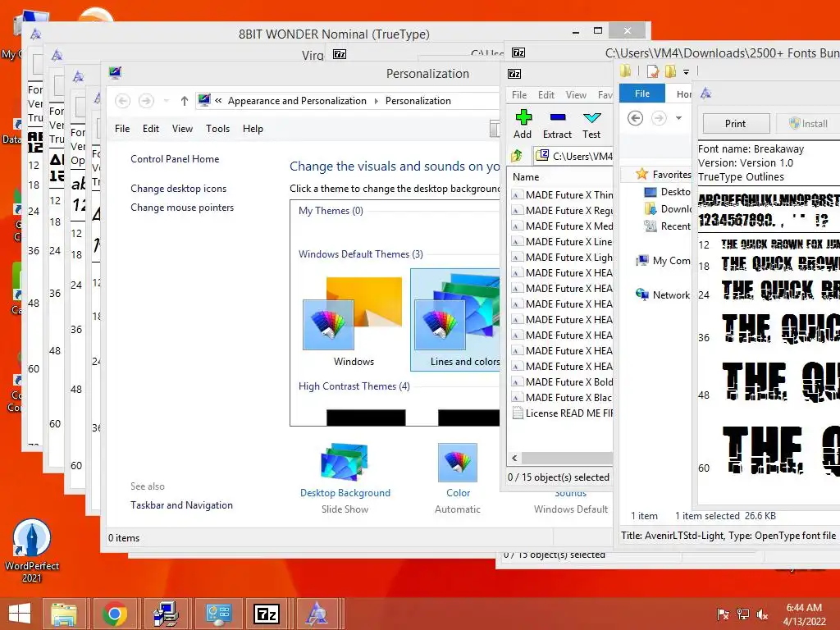Image resolution: width=840 pixels, height=630 pixels.
Task: Click the 7-Zip path address field
Action: tap(574, 156)
